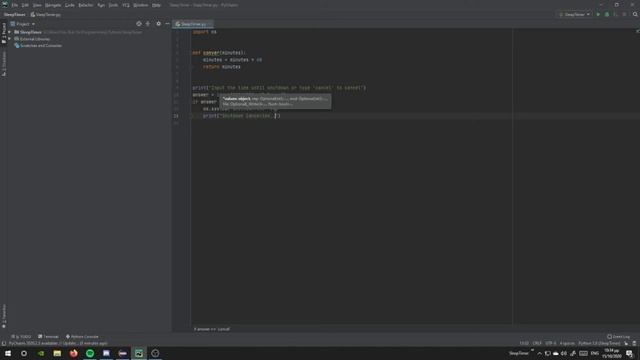Click the print shutdown cancelled line in editor
The height and width of the screenshot is (360, 640).
pos(242,116)
